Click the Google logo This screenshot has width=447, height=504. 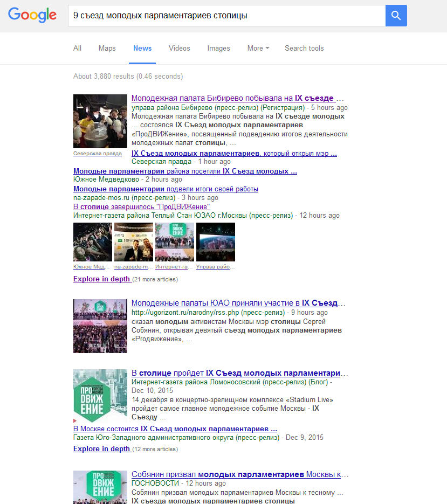point(32,15)
